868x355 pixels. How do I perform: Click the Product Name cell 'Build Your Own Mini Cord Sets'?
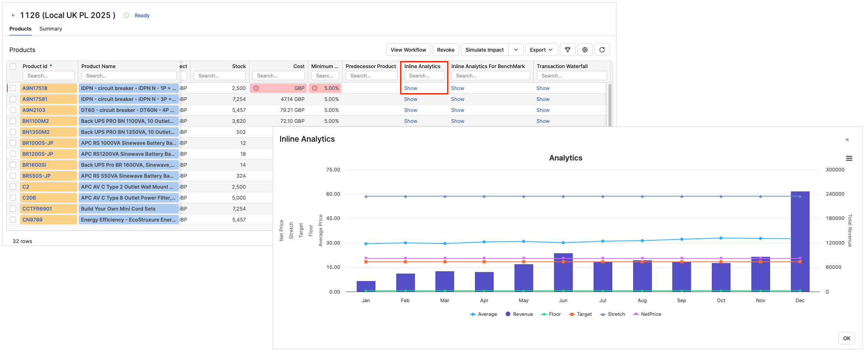(x=129, y=209)
